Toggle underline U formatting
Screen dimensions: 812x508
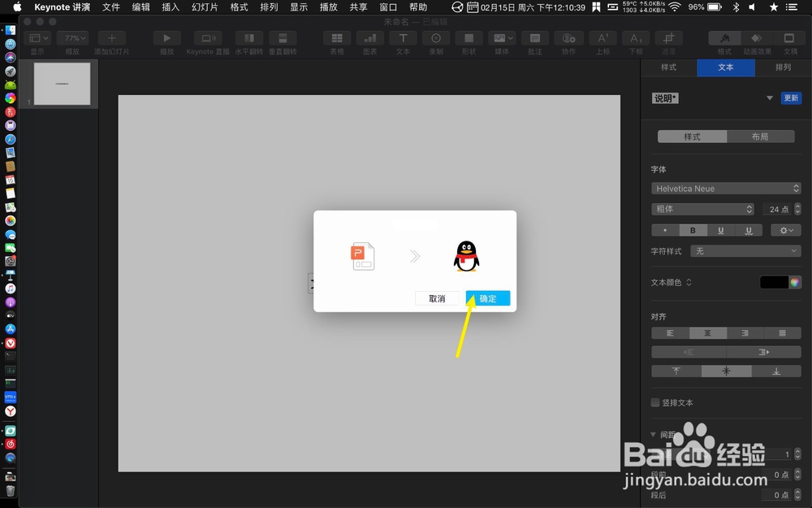720,230
